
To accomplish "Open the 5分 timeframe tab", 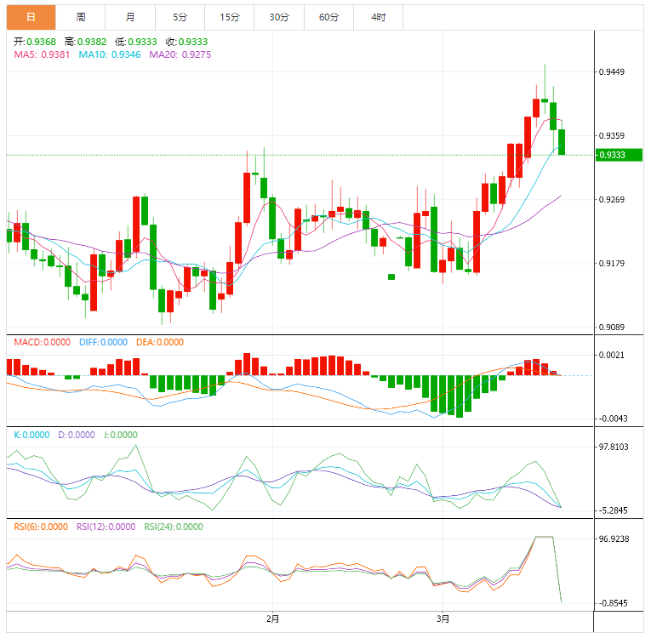I will point(180,17).
